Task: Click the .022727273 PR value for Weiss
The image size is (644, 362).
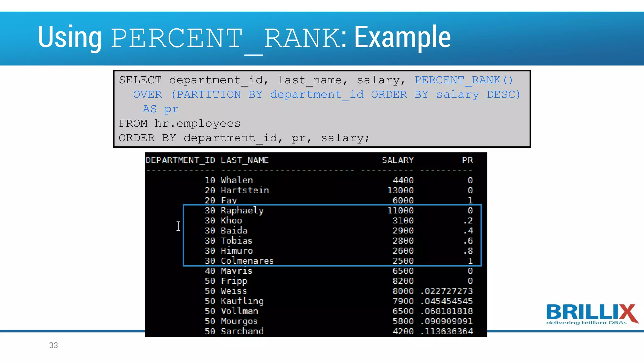Action: (x=447, y=291)
